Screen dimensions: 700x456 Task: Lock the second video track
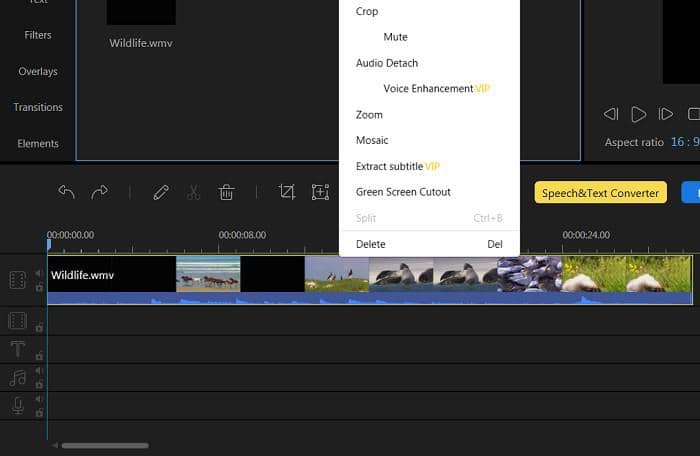tap(39, 327)
